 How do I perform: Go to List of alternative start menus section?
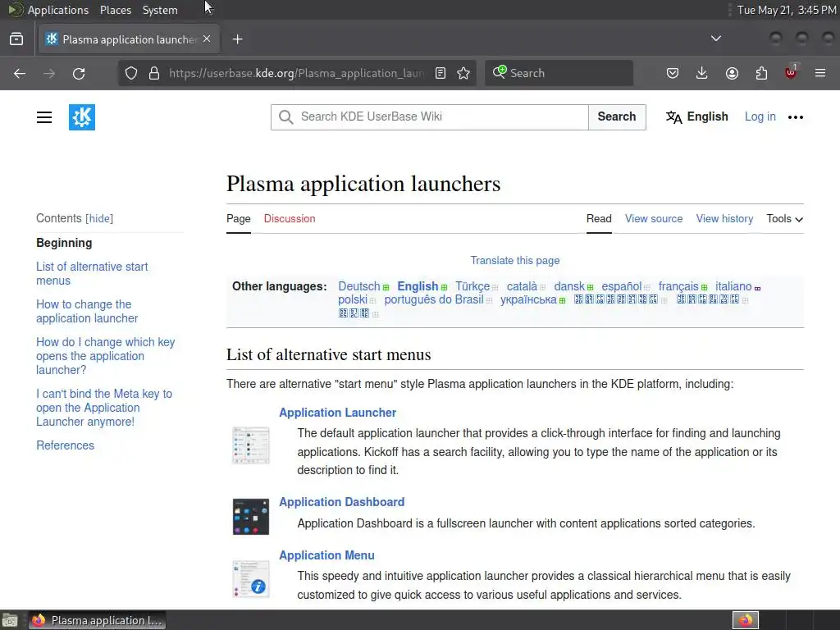coord(92,273)
